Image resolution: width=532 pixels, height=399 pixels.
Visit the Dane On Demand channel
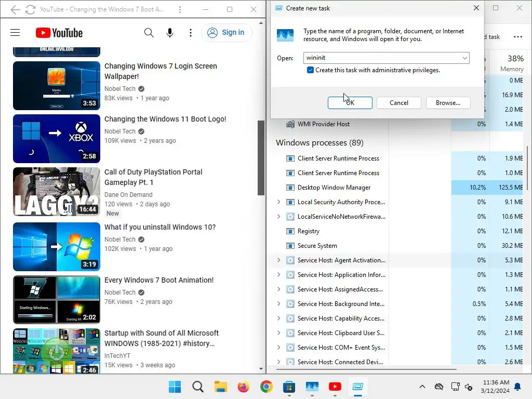click(128, 194)
